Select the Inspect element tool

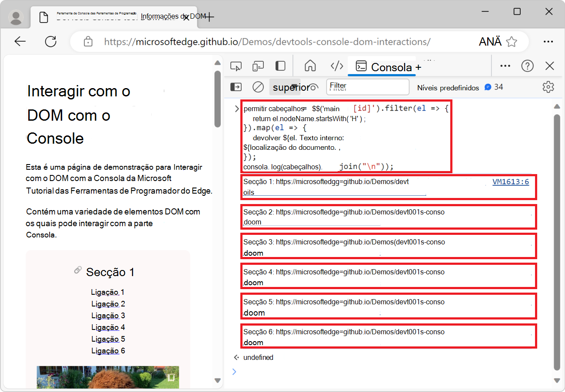(x=236, y=66)
